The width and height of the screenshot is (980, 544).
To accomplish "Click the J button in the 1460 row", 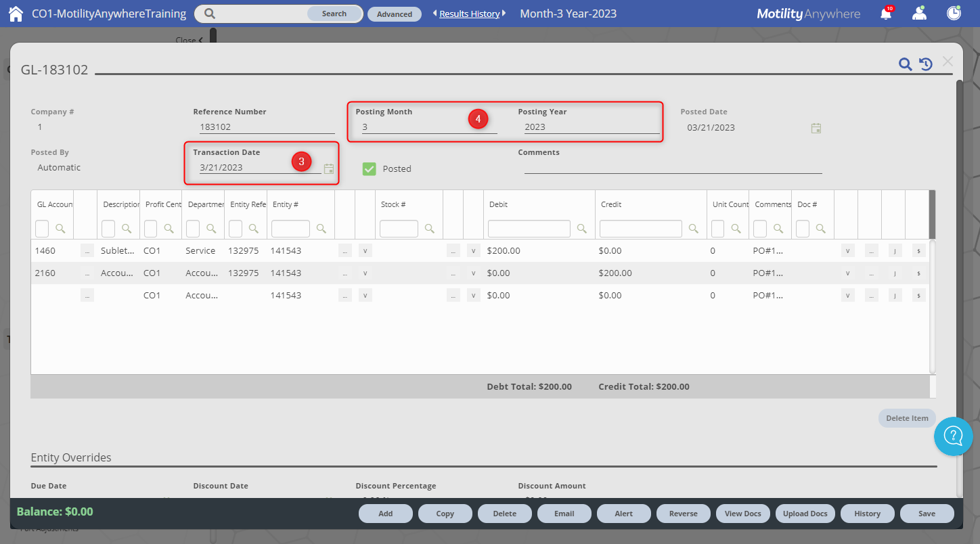I will point(895,250).
